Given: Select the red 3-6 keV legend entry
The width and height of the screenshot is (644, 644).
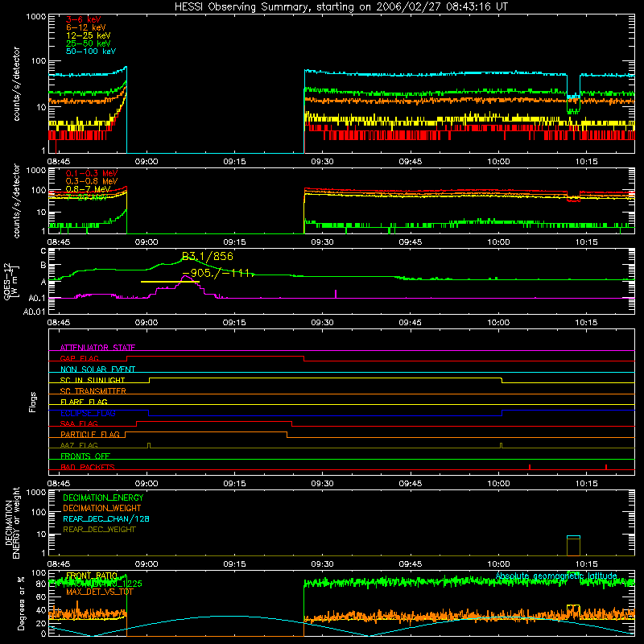Looking at the screenshot, I should click(x=84, y=19).
